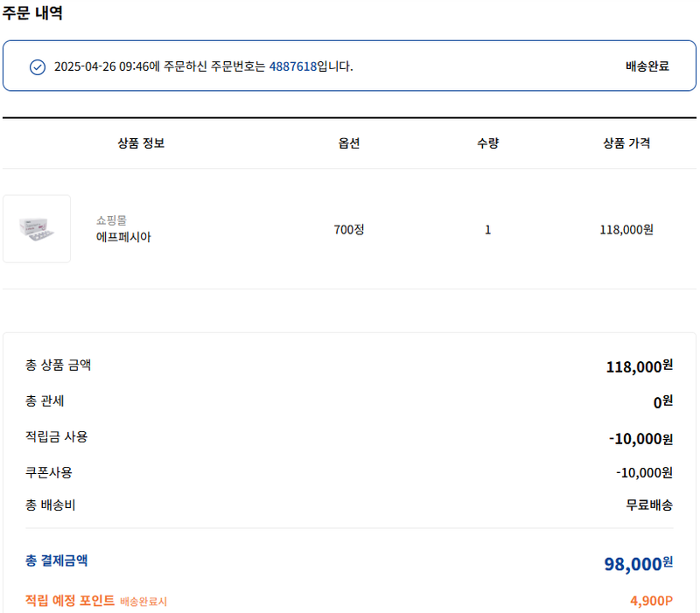
Task: Click the check circle icon in order notice
Action: (x=38, y=66)
